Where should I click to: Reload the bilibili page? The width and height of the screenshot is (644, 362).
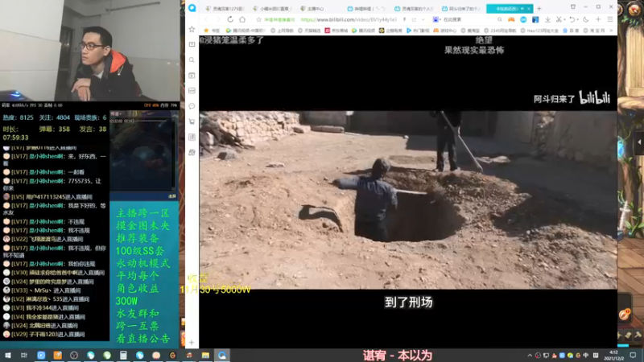point(230,19)
